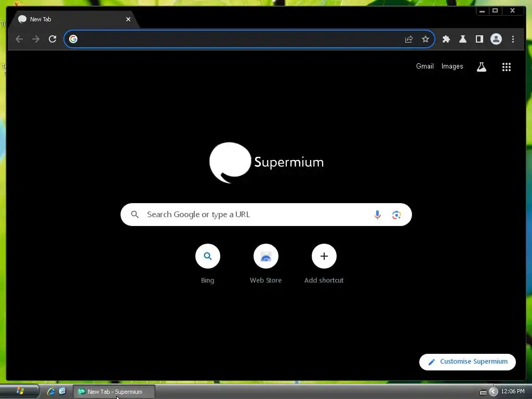
Task: Toggle the side panel
Action: [x=480, y=39]
